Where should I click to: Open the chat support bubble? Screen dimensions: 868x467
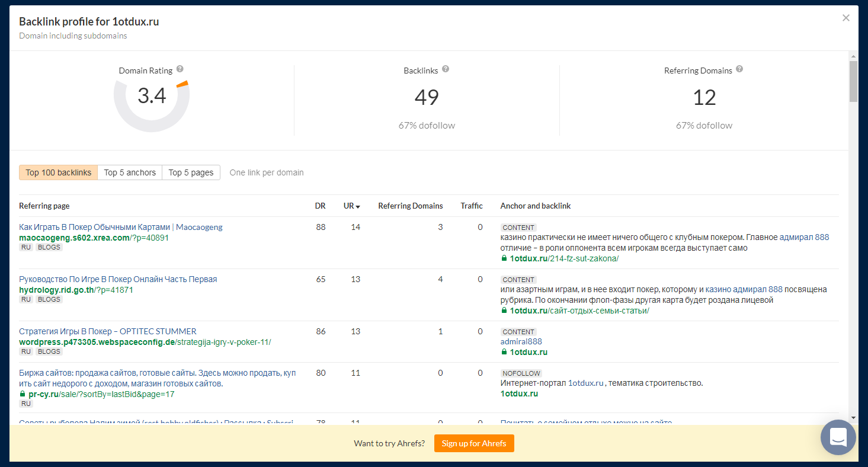(838, 438)
